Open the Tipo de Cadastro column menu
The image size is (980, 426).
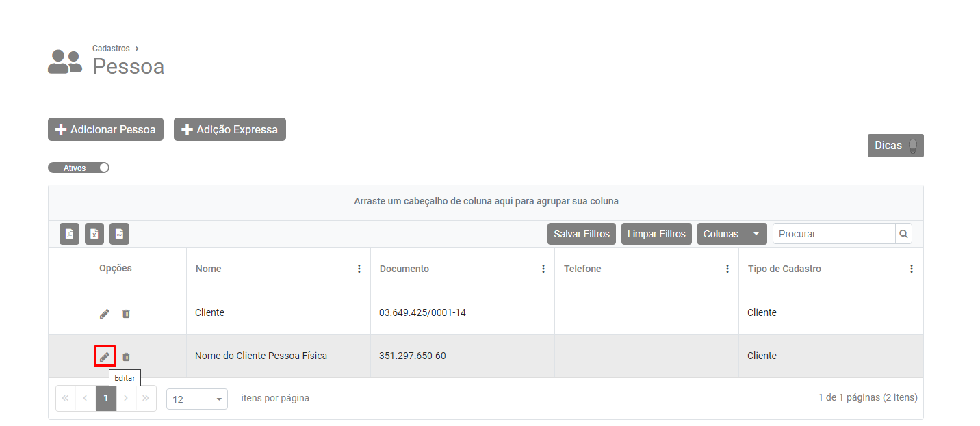912,269
